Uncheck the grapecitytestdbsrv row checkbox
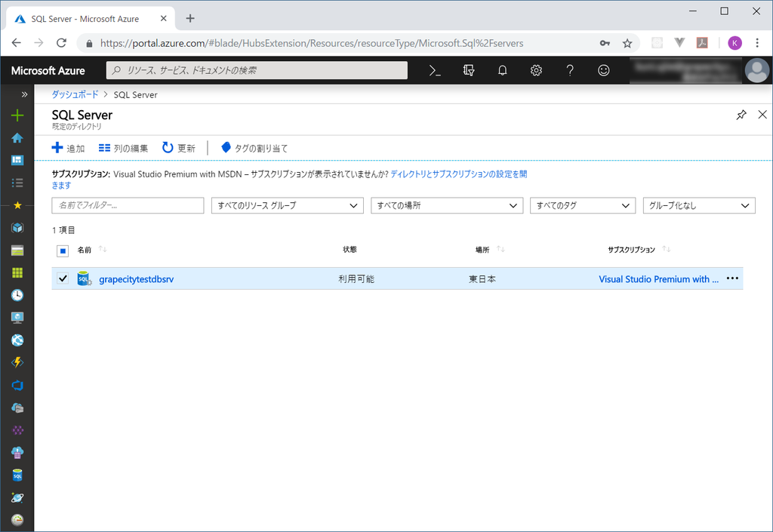 [63, 278]
